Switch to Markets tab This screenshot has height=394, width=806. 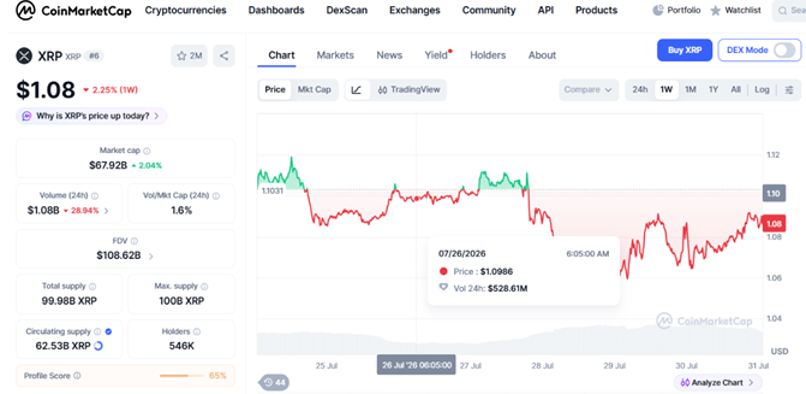(335, 55)
